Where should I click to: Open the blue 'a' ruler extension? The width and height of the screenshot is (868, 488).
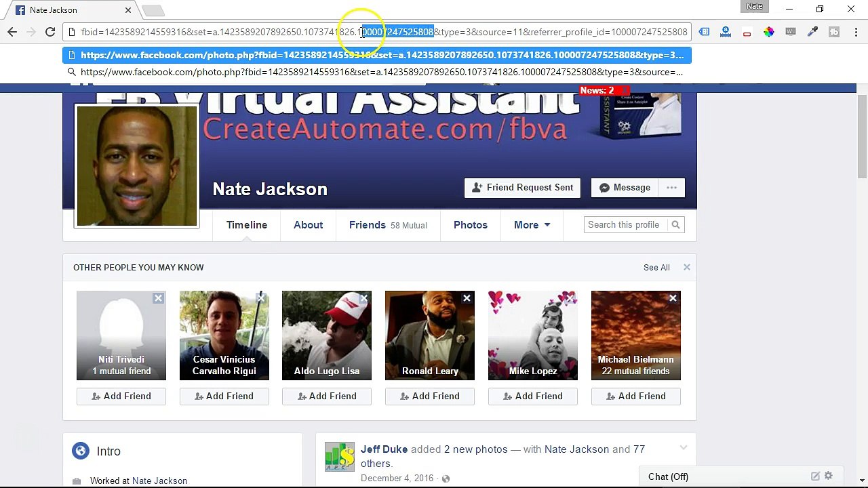click(x=726, y=32)
